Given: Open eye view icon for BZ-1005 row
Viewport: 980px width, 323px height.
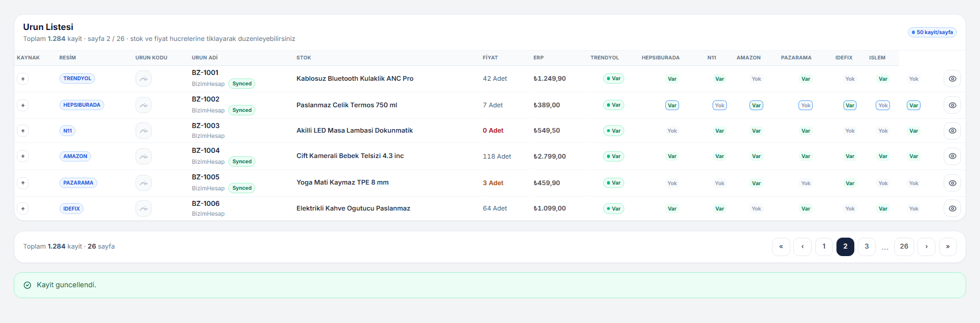Looking at the screenshot, I should tap(952, 182).
